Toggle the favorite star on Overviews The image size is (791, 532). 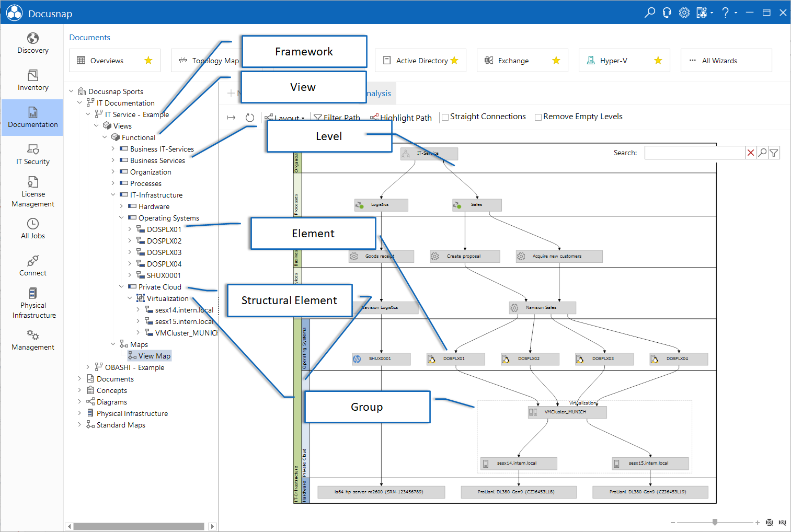coord(148,61)
